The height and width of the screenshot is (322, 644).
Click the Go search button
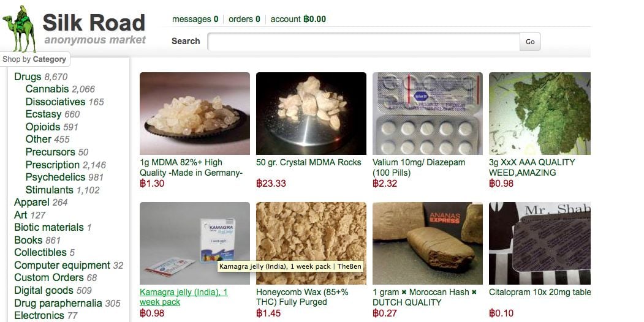tap(530, 42)
